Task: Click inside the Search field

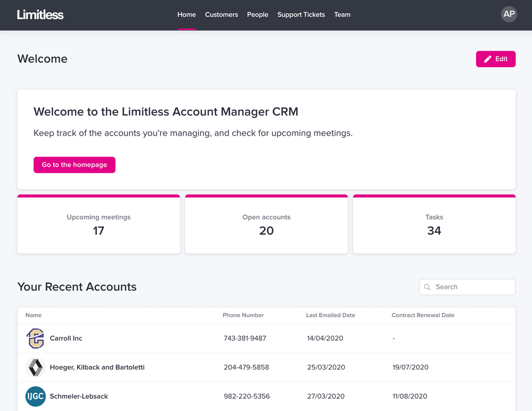Action: [x=467, y=287]
